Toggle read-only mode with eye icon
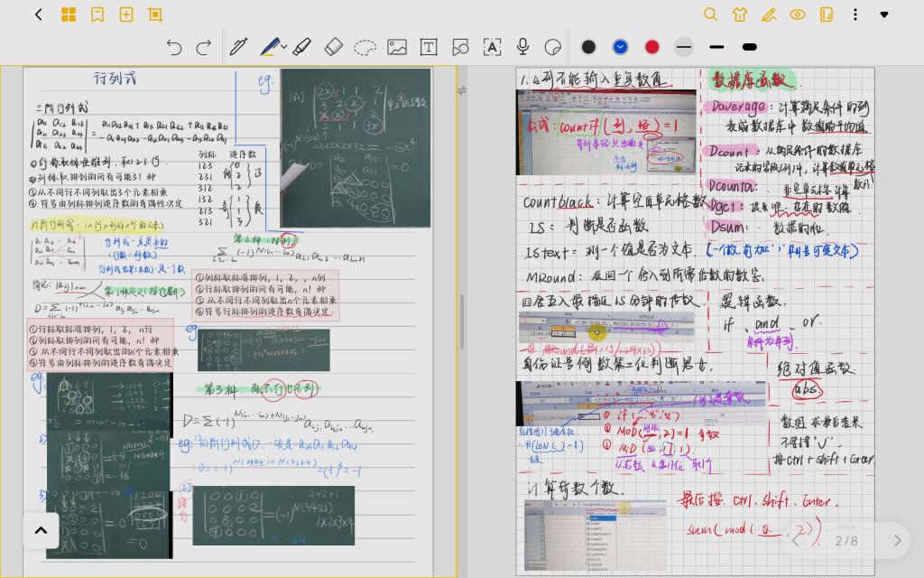The image size is (924, 578). coord(798,14)
